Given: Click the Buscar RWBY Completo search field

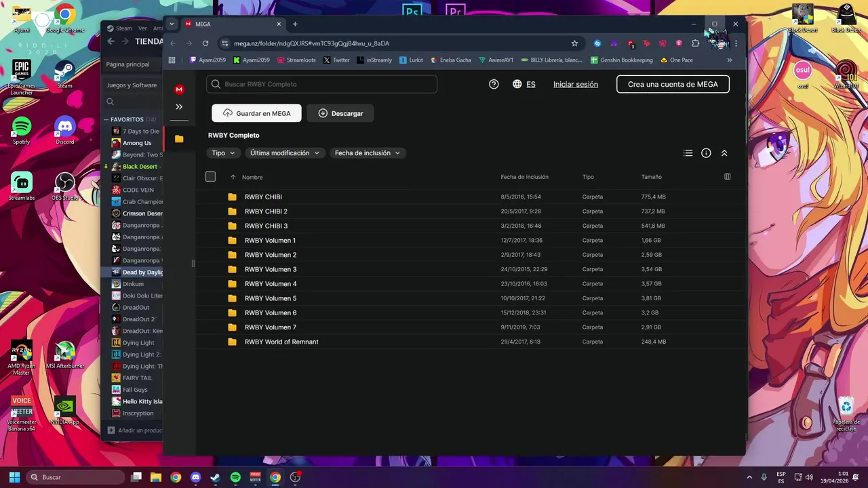Looking at the screenshot, I should click(x=322, y=84).
